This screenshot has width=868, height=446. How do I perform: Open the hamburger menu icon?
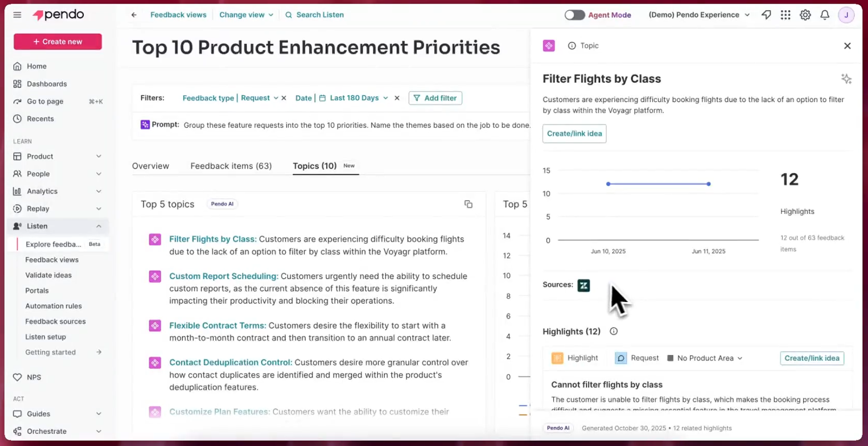coord(18,15)
